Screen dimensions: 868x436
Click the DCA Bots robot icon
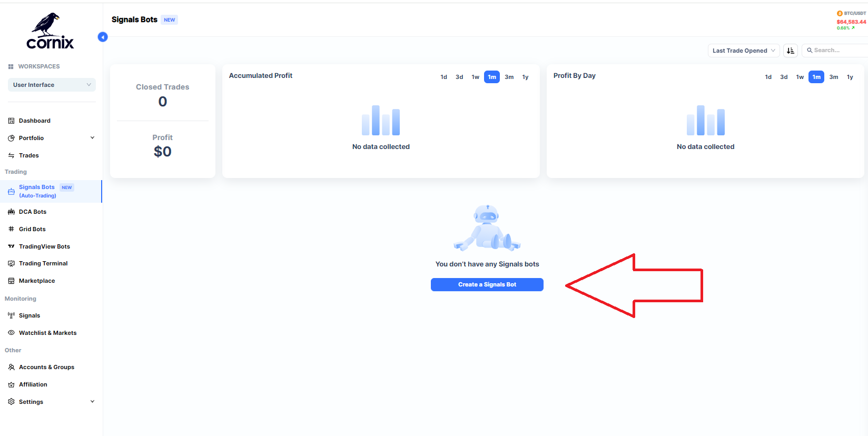point(11,212)
